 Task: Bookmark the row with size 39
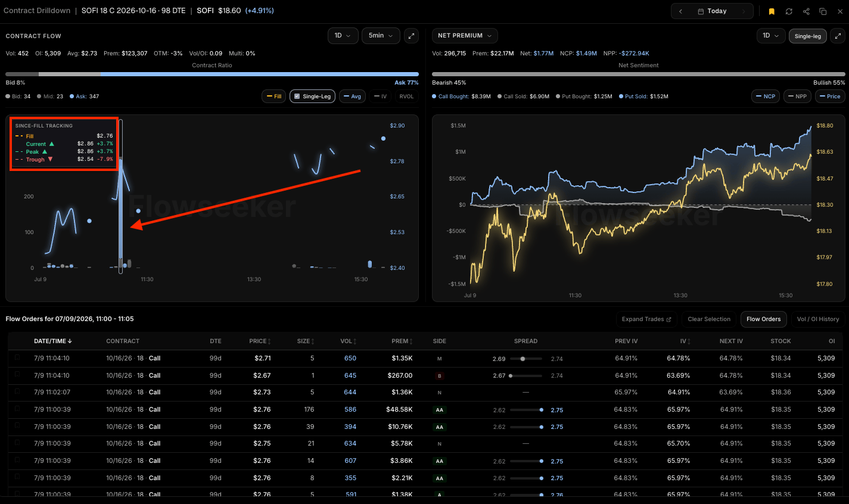(x=17, y=427)
